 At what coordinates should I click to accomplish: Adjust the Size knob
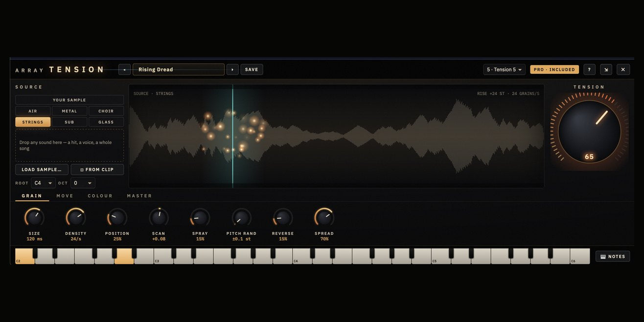(x=34, y=217)
